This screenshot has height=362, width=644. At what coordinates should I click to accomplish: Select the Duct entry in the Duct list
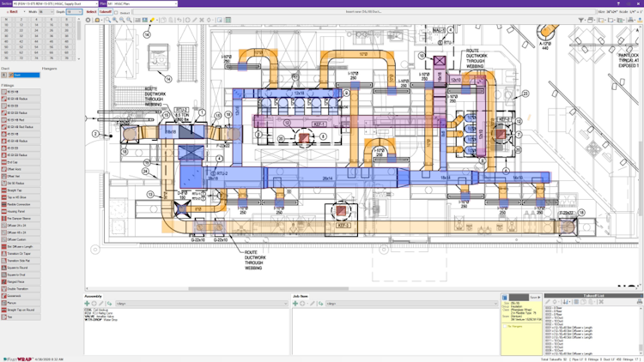[24, 75]
